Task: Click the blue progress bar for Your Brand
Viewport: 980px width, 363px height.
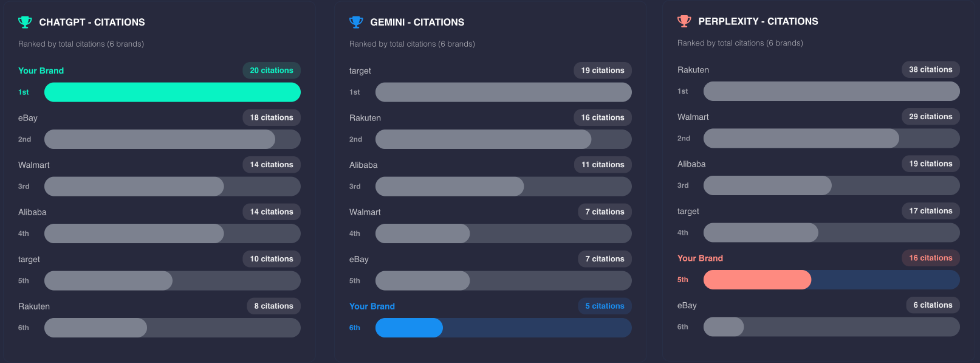Action: click(x=409, y=327)
